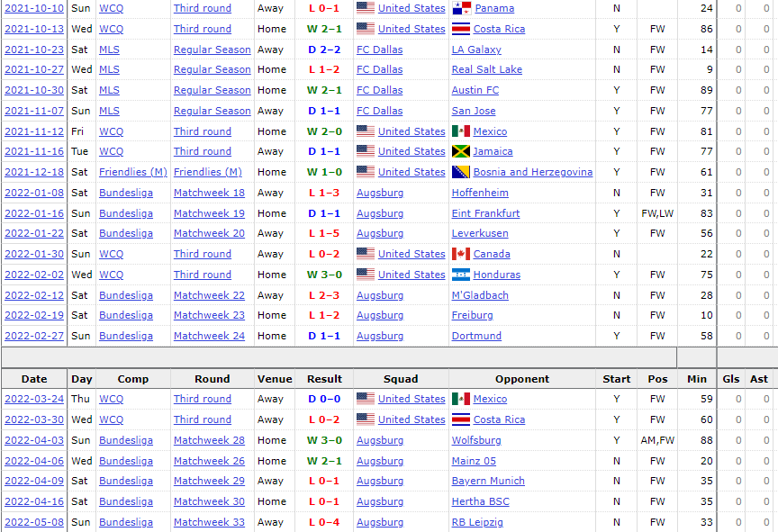The height and width of the screenshot is (532, 778).
Task: Click the Jamaica flag icon
Action: (x=461, y=151)
